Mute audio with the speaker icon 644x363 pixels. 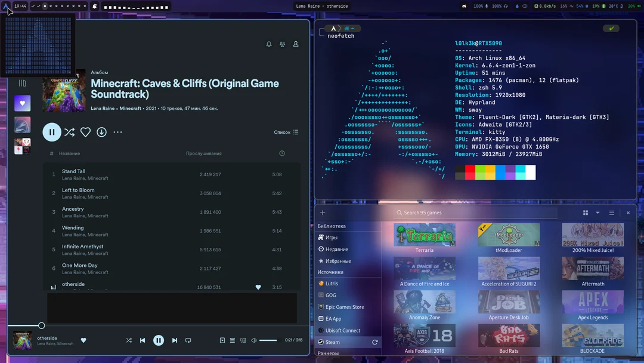(x=254, y=340)
